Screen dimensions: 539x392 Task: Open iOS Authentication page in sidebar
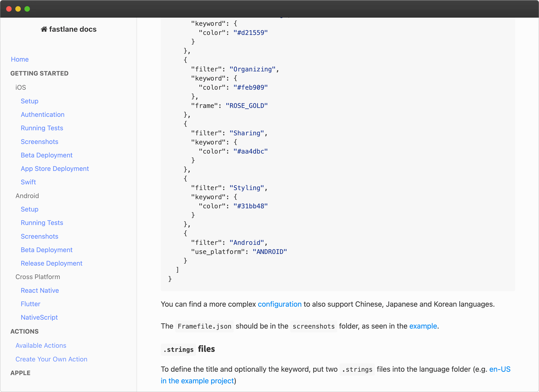click(42, 115)
